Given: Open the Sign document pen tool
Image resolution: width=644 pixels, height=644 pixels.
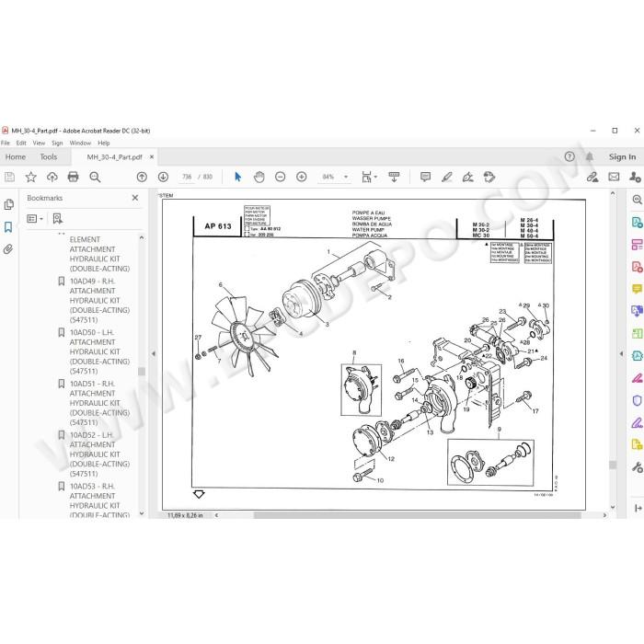Looking at the screenshot, I should 467,177.
